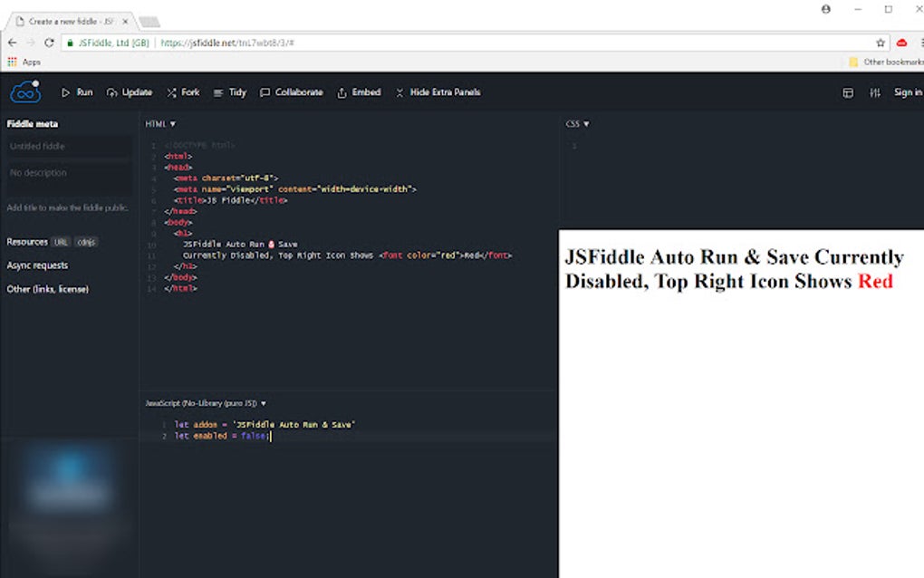The height and width of the screenshot is (578, 924).
Task: Click the red word Red in result
Action: [875, 281]
